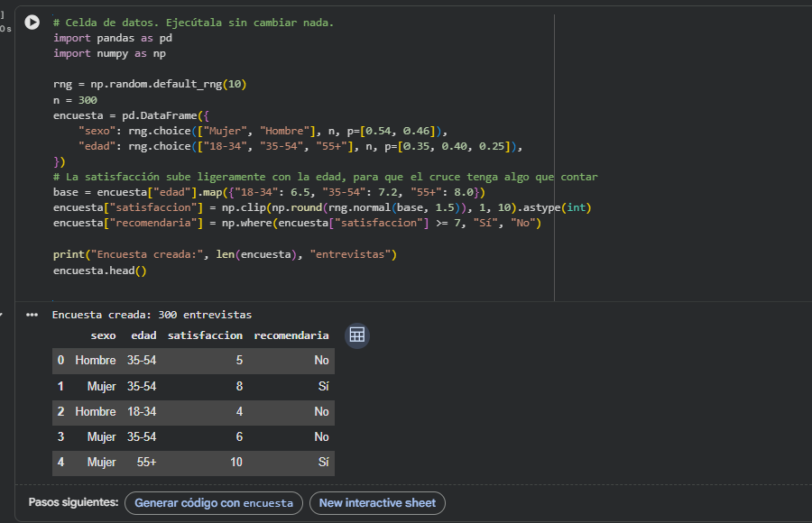Viewport: 812px width, 523px height.
Task: Click the np.clip satisfaccion code line
Action: click(x=322, y=207)
